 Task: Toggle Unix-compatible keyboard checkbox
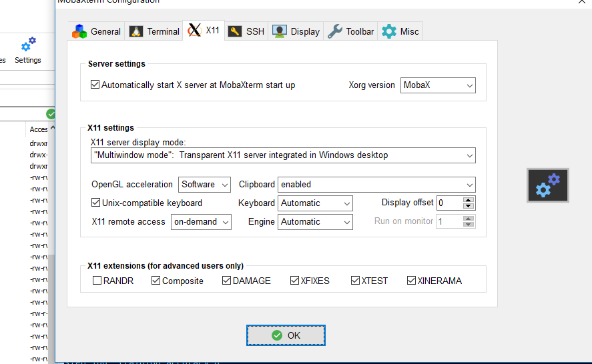96,203
